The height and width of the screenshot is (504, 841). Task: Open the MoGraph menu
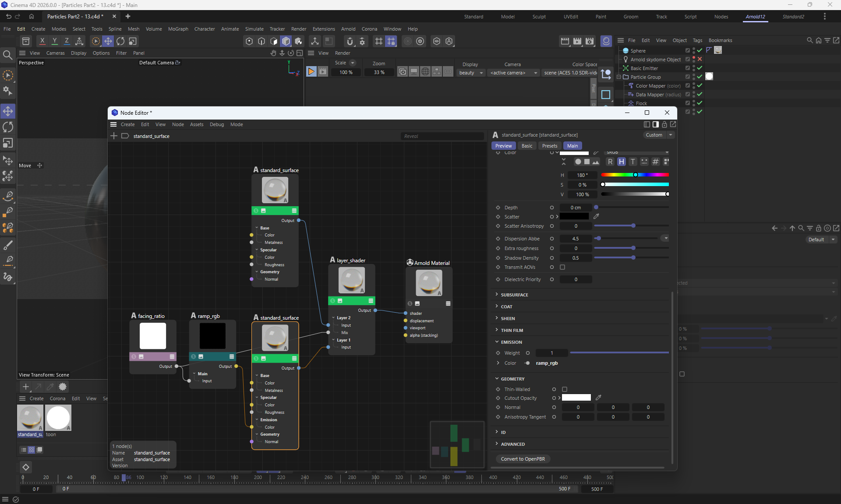click(178, 29)
